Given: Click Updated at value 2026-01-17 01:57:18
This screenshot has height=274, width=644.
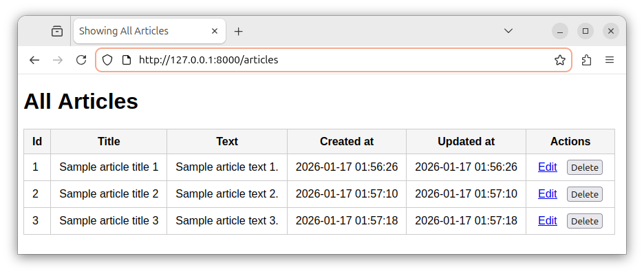Looking at the screenshot, I should (x=466, y=221).
